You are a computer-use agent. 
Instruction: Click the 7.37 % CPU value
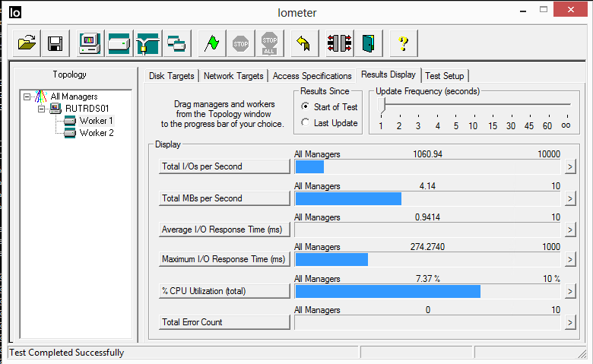[428, 279]
